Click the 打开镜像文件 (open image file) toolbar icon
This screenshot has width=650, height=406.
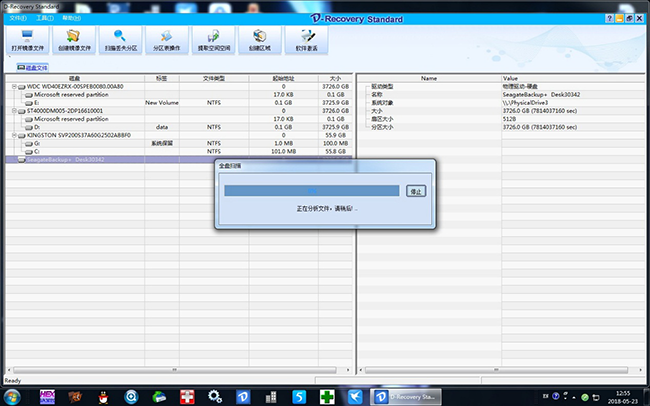[x=27, y=41]
